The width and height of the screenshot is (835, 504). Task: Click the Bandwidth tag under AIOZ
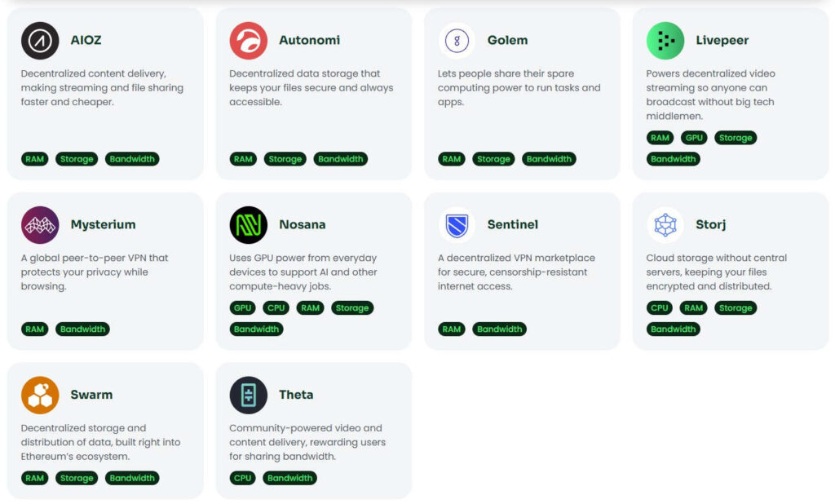(132, 159)
